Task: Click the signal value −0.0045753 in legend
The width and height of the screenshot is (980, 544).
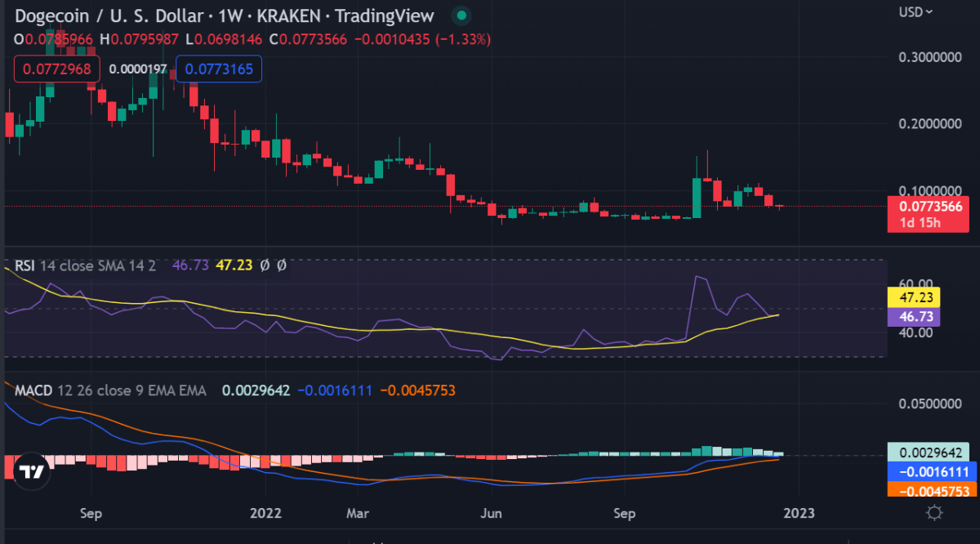Action: coord(418,390)
